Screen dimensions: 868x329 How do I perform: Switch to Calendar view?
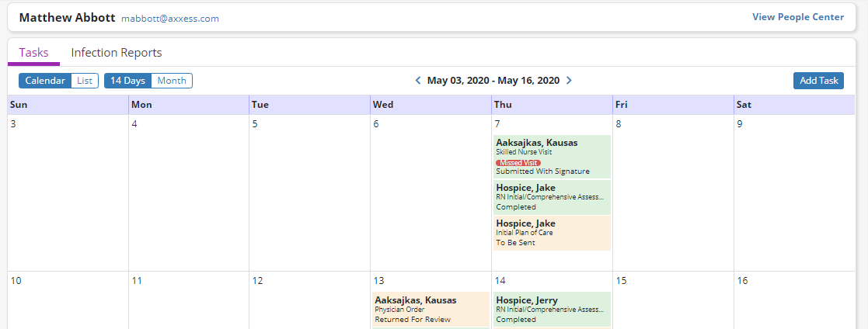(x=45, y=81)
